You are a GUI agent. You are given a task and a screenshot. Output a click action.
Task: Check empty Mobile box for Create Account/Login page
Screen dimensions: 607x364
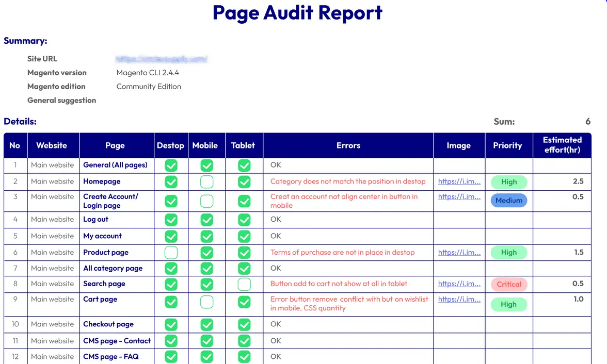point(206,201)
